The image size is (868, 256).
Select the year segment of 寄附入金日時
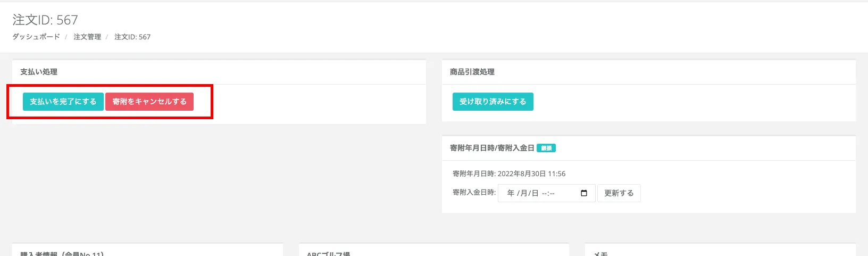coord(511,193)
